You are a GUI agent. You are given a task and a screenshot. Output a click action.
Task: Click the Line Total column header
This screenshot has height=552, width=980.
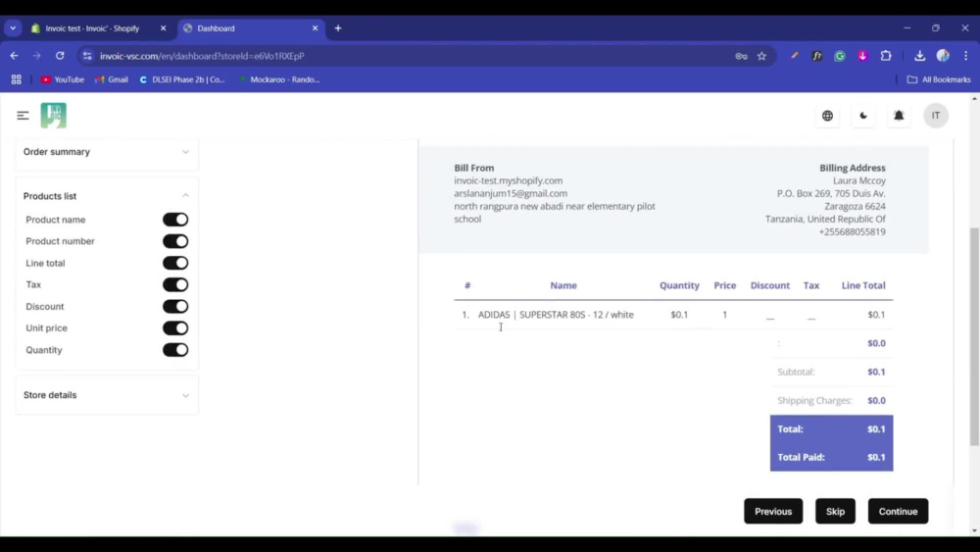point(863,285)
